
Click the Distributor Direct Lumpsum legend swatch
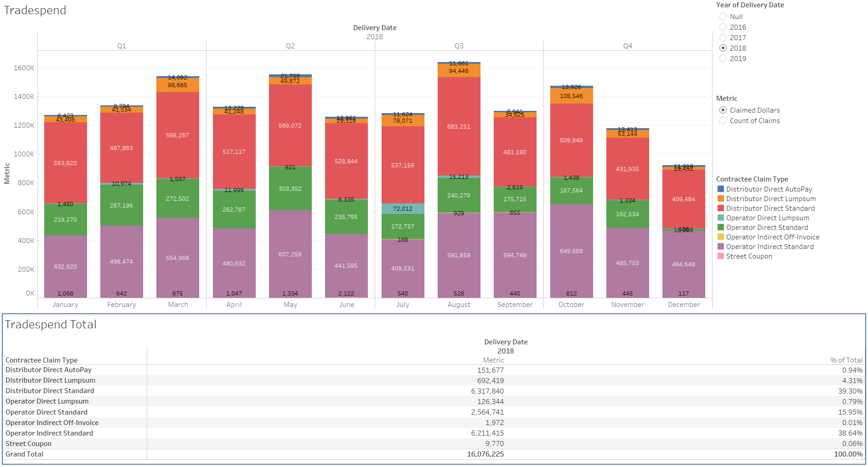coord(721,198)
